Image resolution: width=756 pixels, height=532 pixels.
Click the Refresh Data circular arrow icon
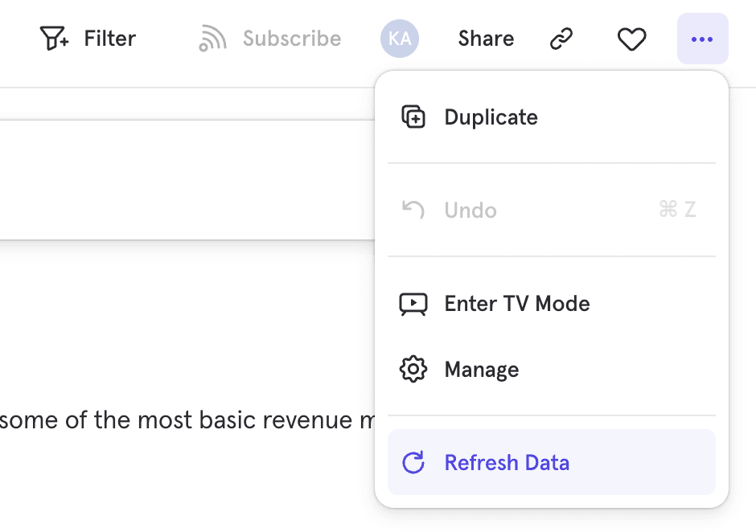[x=413, y=463]
